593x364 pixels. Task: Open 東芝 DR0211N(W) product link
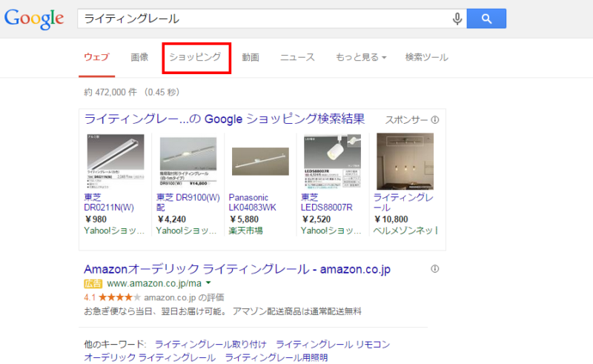(109, 202)
